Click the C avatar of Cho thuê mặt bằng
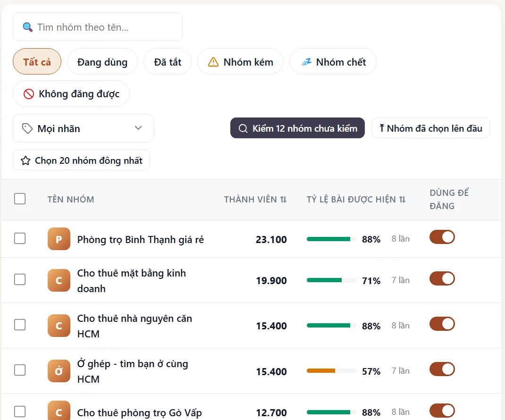Screen dimensions: 505x420 pos(59,280)
